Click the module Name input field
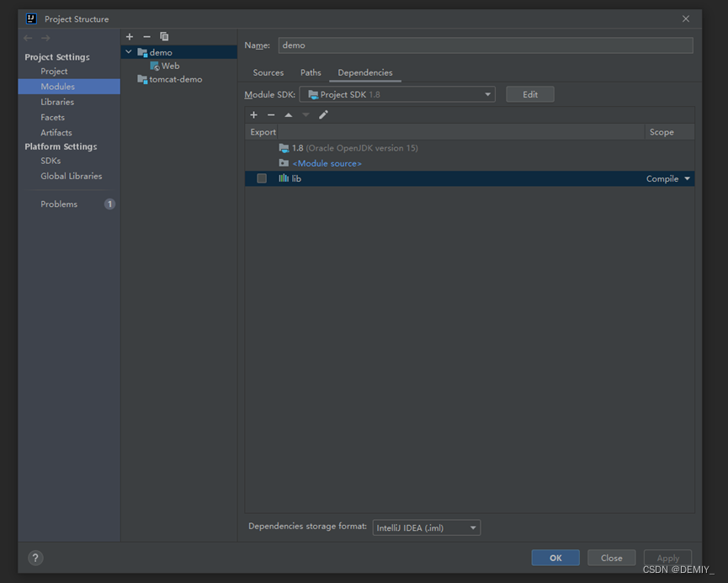 [x=486, y=45]
